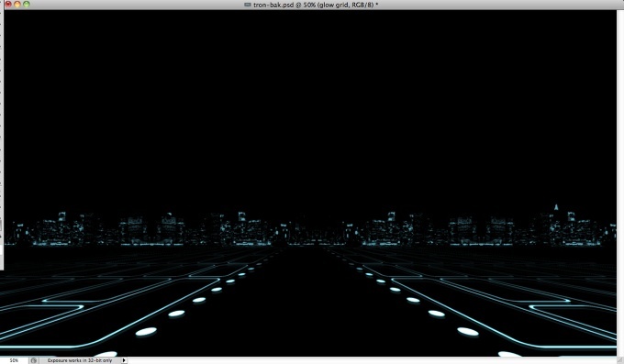
Task: Minimize the window with the yellow button
Action: pyautogui.click(x=17, y=5)
